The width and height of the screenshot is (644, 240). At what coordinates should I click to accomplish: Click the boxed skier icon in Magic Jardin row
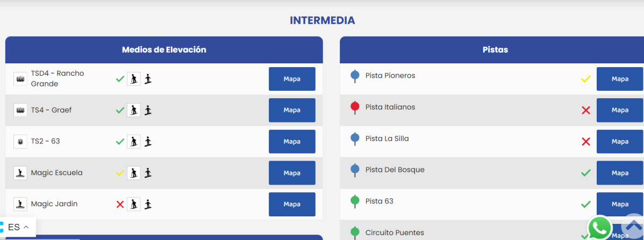point(133,205)
